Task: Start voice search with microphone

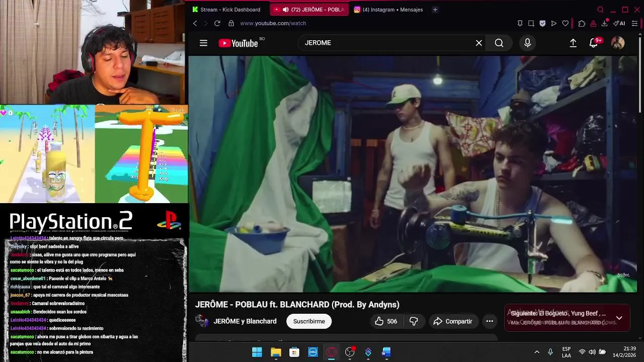Action: 527,43
